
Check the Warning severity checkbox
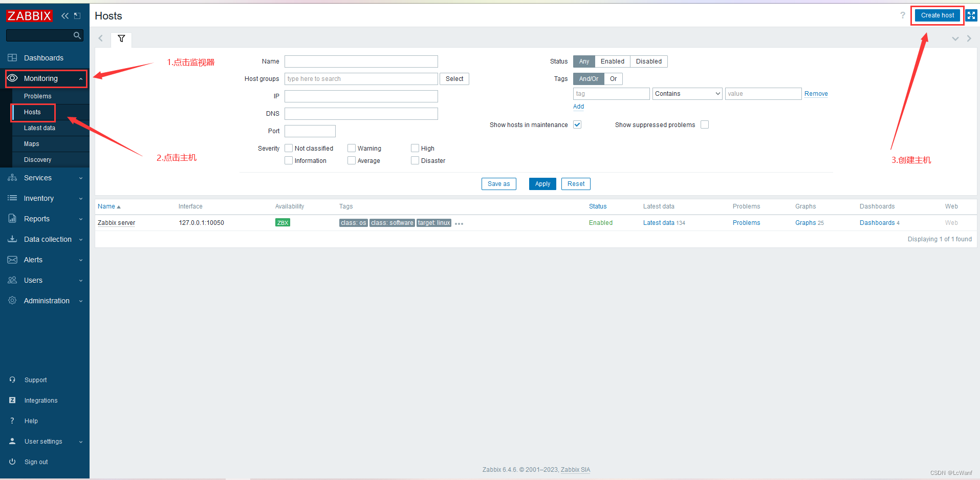(x=352, y=148)
